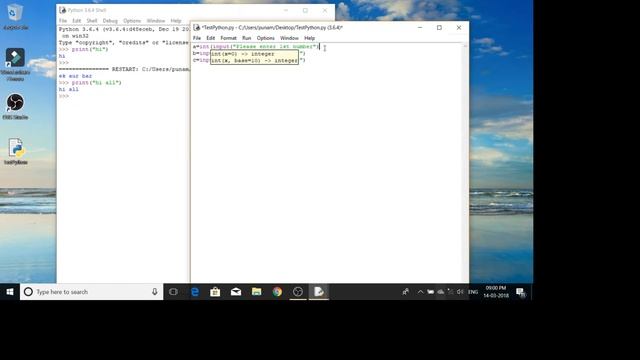Open Task View from the taskbar
The height and width of the screenshot is (360, 640).
[173, 292]
